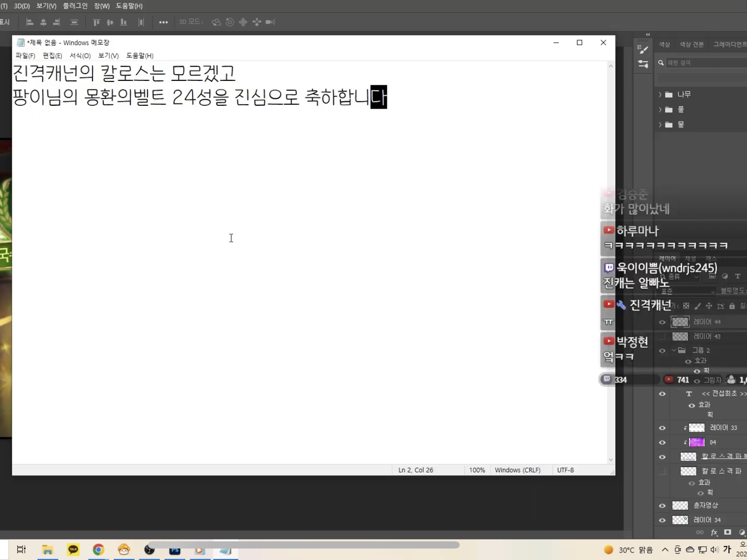Open Chrome from the taskbar
This screenshot has height=560, width=747.
click(99, 549)
